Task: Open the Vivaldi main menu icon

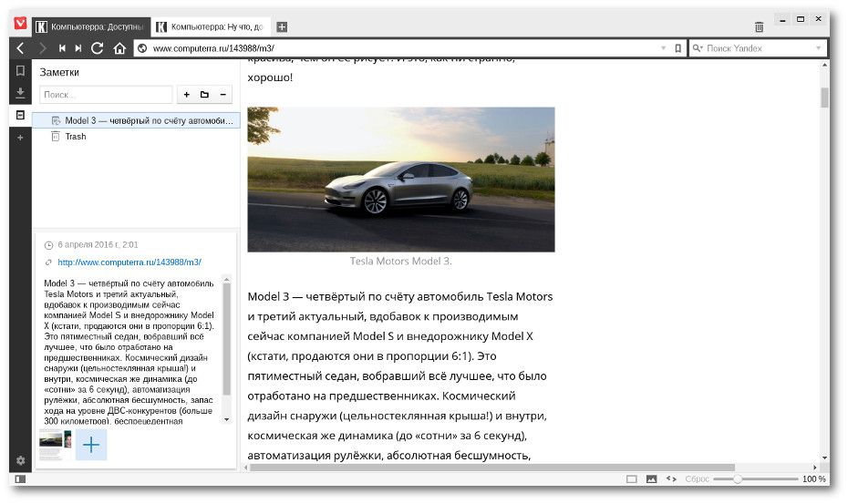Action: pyautogui.click(x=20, y=24)
